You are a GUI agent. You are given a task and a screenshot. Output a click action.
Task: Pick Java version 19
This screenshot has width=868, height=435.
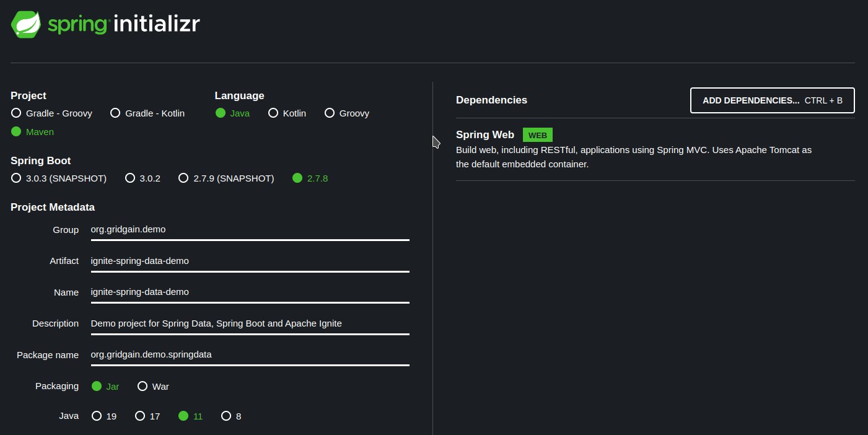pos(104,416)
